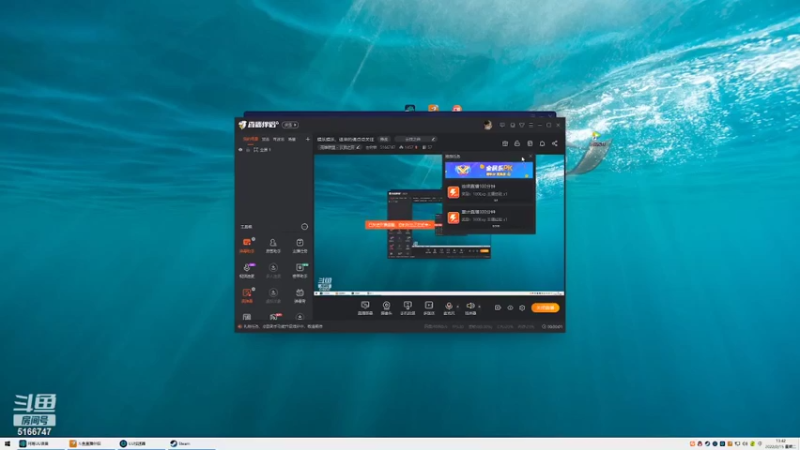
Task: Add a window capture source from the bottom toolbar
Action: tap(407, 308)
